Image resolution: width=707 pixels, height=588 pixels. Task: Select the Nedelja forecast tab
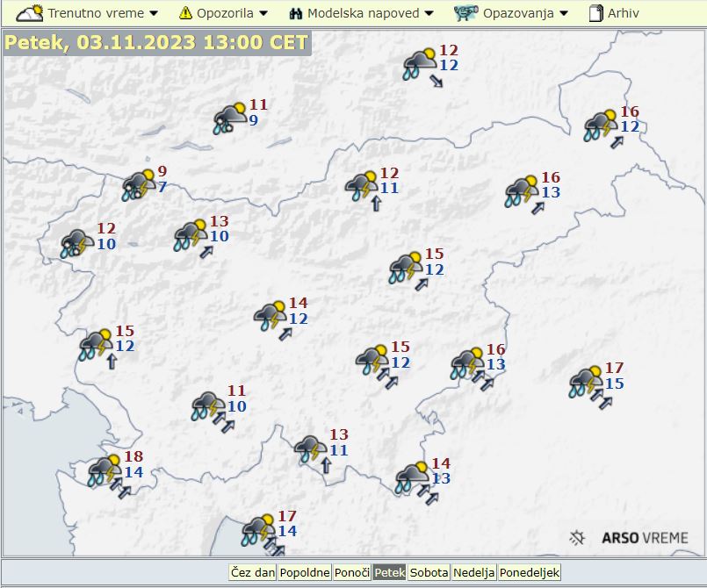point(473,572)
